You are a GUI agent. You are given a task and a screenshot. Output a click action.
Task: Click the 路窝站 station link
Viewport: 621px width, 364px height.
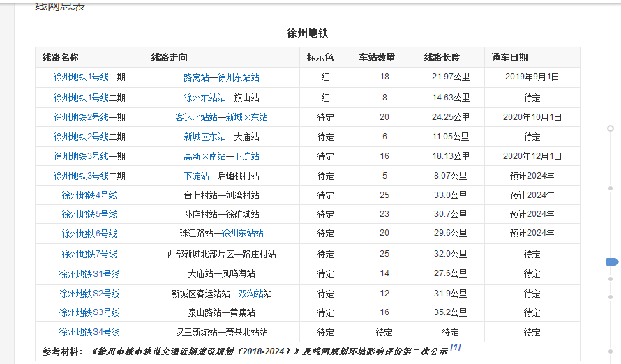pyautogui.click(x=196, y=77)
